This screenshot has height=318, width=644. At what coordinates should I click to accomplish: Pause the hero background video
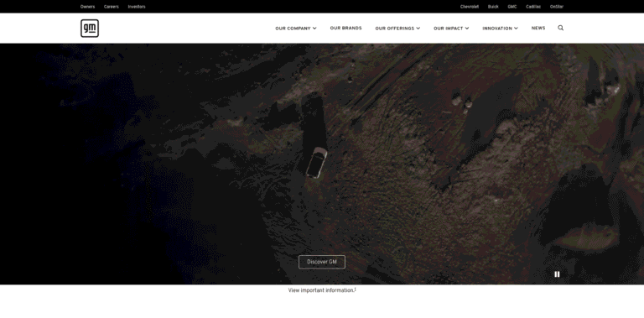[x=557, y=274]
